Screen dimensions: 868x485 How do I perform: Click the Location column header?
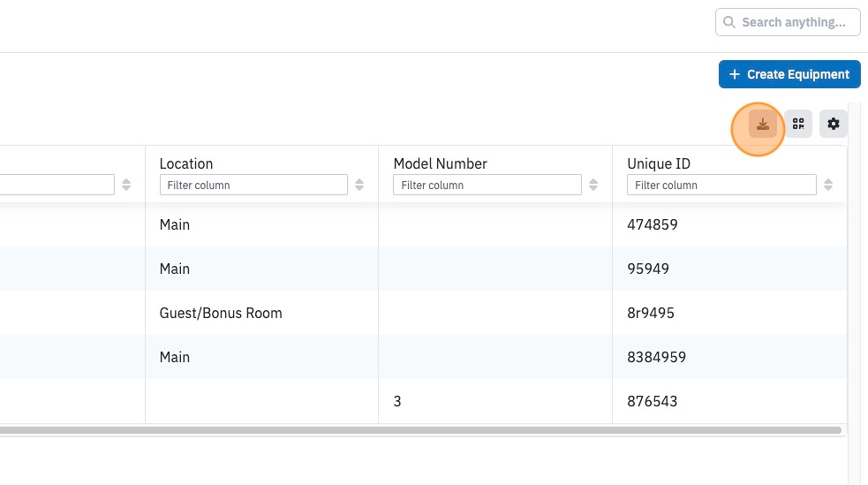[x=186, y=164]
